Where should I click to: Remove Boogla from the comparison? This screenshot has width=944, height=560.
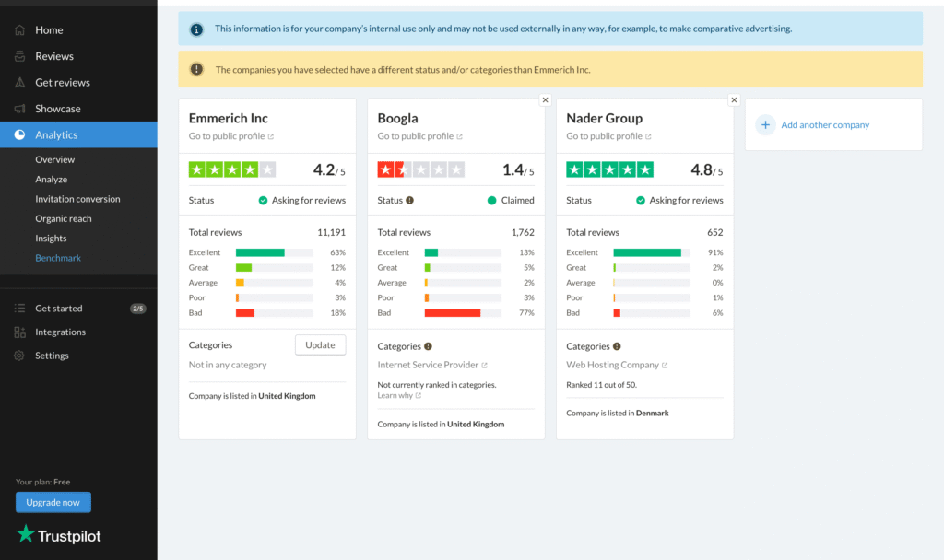pos(545,99)
